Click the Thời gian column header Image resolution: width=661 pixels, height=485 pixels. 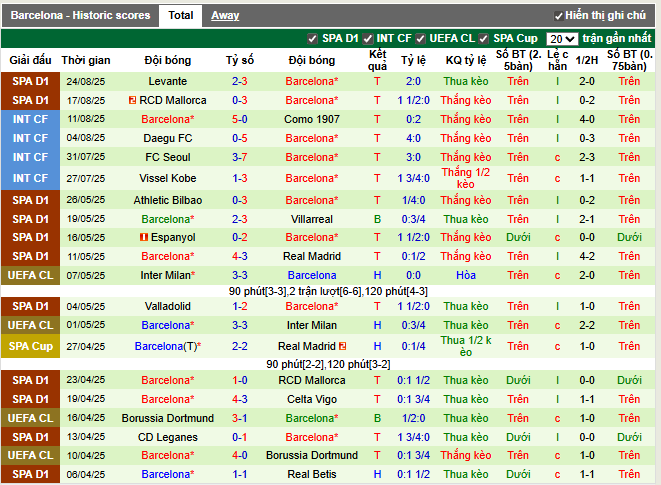click(86, 60)
